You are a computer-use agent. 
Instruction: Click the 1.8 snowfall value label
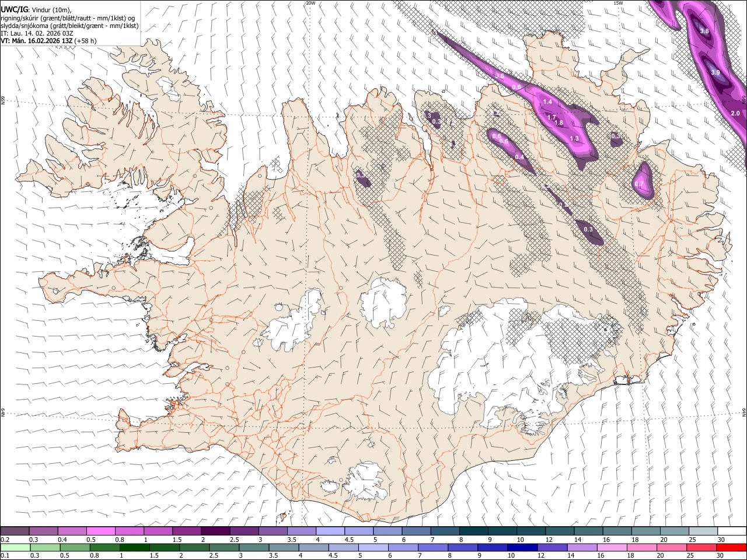point(558,123)
